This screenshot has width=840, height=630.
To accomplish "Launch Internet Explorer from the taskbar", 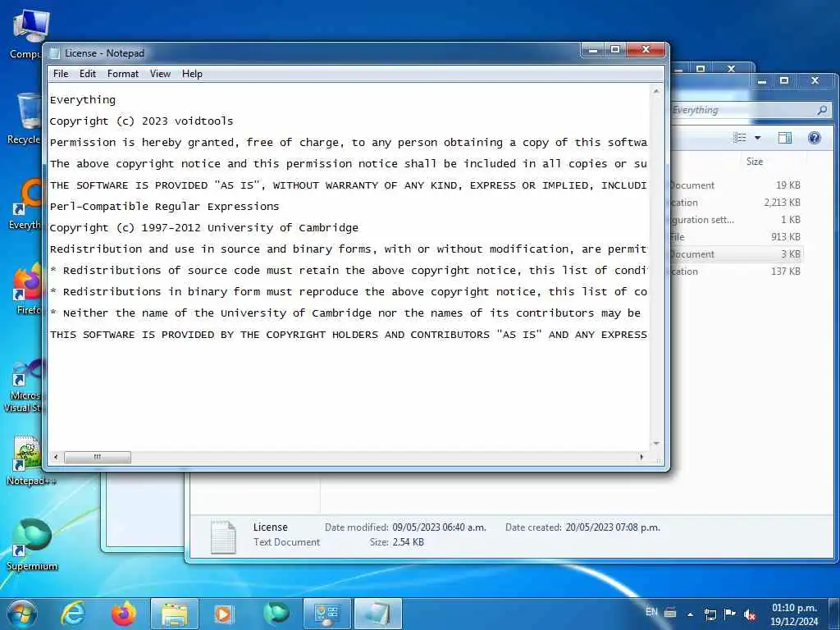I will coord(72,614).
